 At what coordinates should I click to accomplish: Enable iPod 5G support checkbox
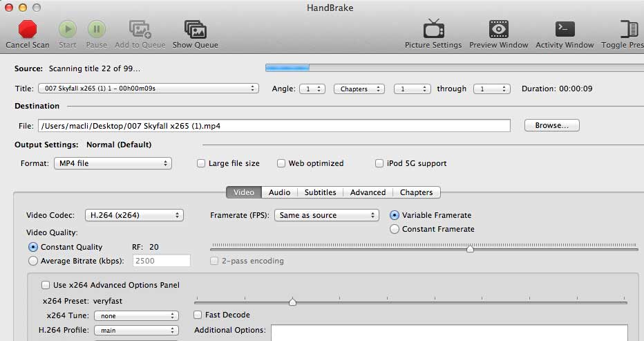click(379, 163)
